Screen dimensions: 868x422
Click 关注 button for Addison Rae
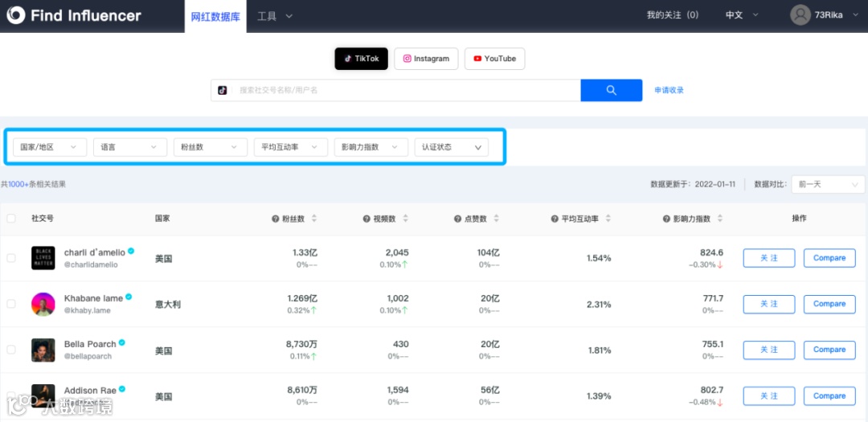click(x=769, y=396)
